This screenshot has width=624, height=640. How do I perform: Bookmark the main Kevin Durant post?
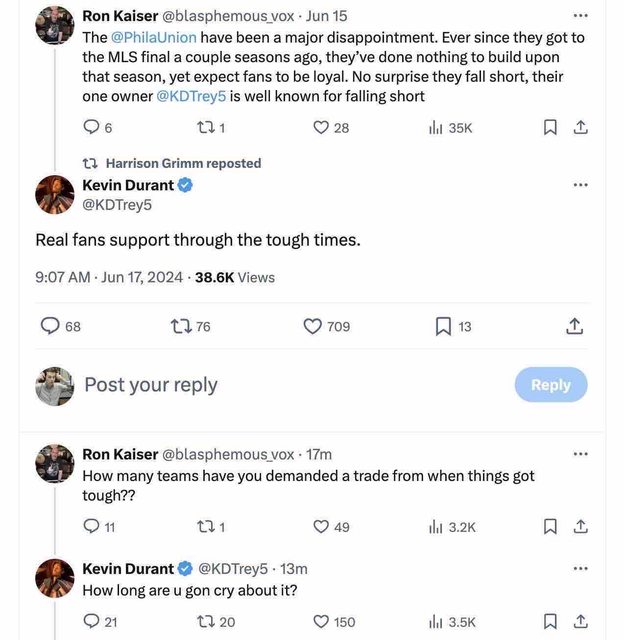pyautogui.click(x=444, y=326)
